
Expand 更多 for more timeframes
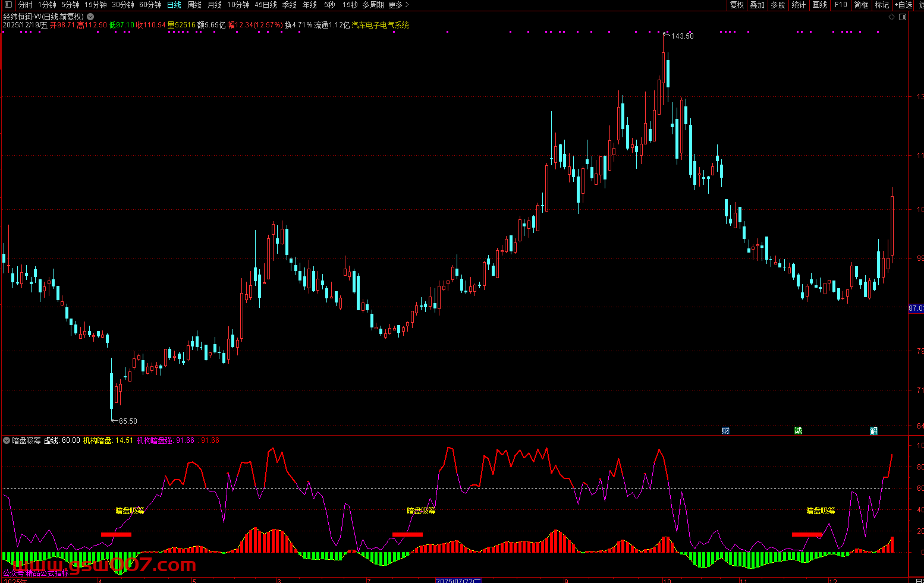(x=398, y=5)
